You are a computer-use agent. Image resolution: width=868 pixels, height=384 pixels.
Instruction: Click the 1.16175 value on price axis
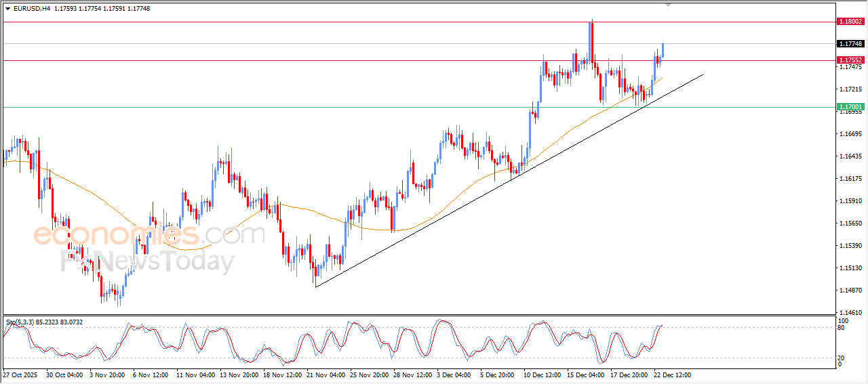click(850, 179)
